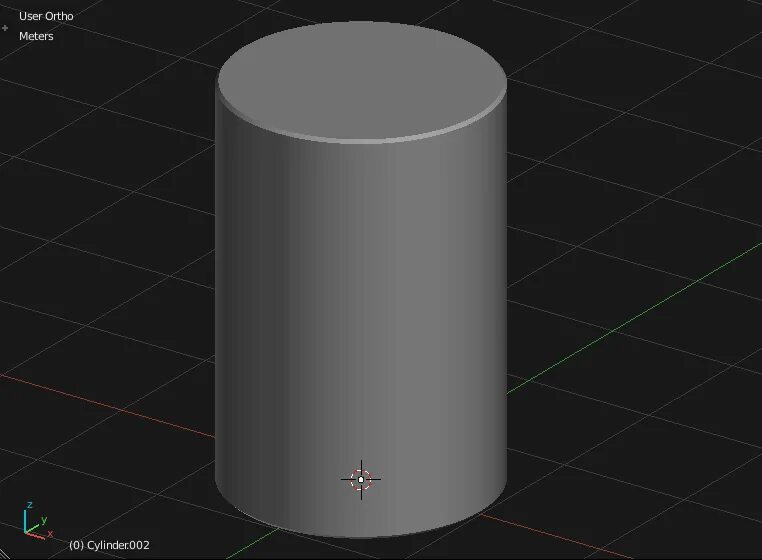Select the cylinder's top circular face
The height and width of the screenshot is (560, 762).
click(362, 80)
